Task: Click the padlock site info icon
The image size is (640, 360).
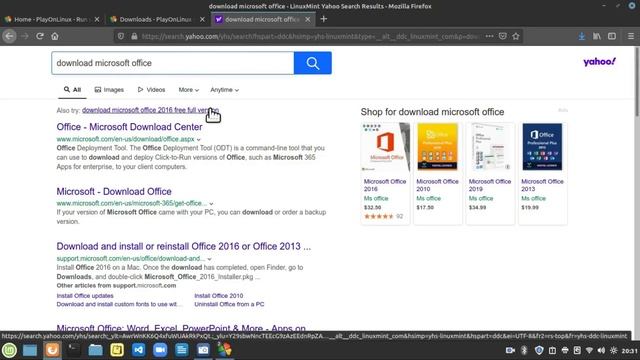Action: (134, 36)
